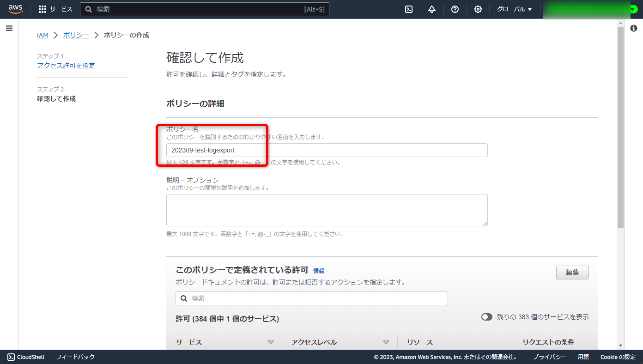
Task: Enable 残りの 383 個のサービスを表示 toggle
Action: [x=486, y=317]
